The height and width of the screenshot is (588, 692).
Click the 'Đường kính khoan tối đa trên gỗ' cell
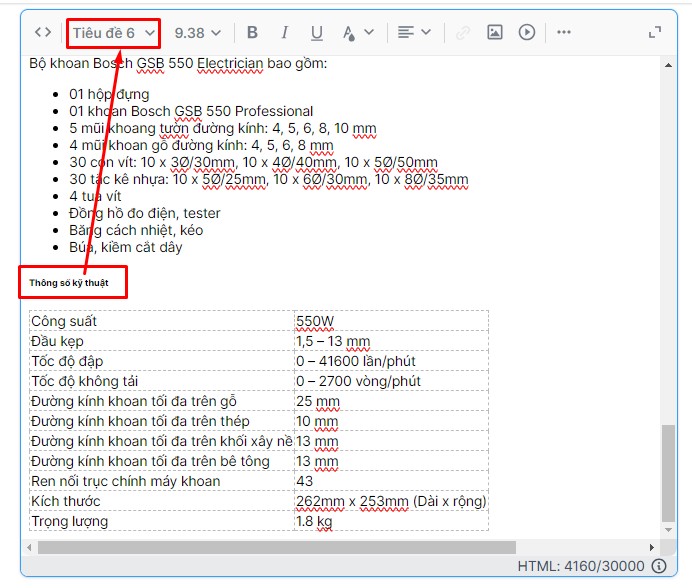pyautogui.click(x=162, y=401)
